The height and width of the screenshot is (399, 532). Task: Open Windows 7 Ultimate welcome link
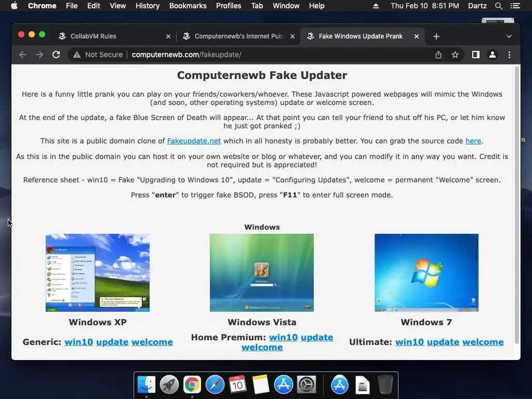[x=483, y=342]
